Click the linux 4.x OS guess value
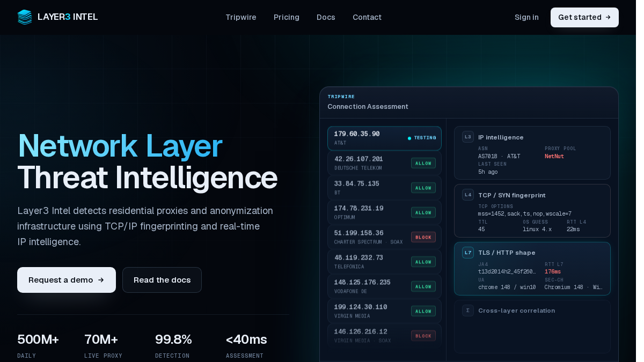The height and width of the screenshot is (362, 644). point(537,230)
